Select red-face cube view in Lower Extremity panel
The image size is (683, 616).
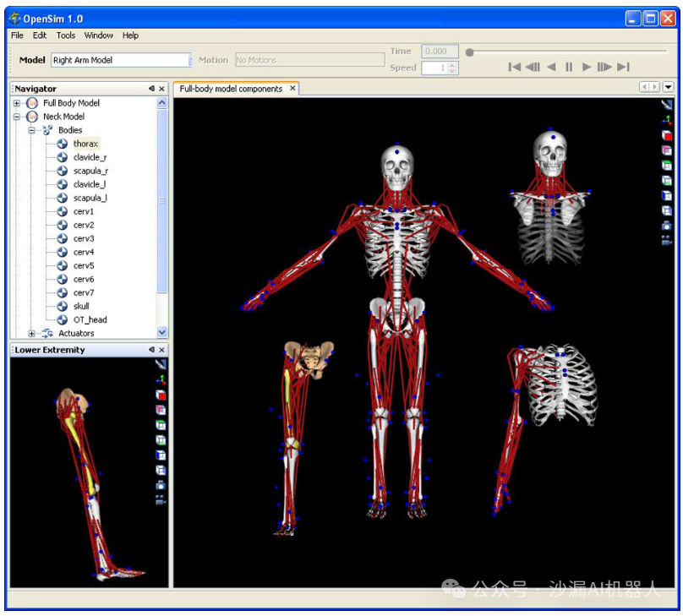(x=161, y=395)
